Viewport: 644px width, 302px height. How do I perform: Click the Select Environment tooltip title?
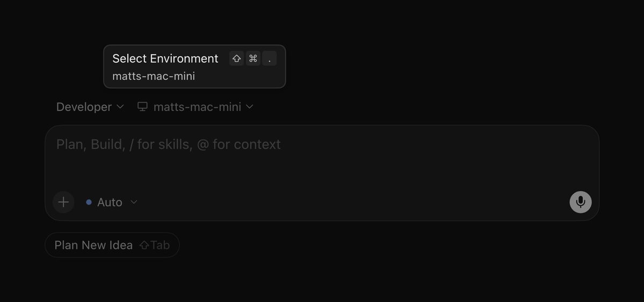click(x=165, y=58)
